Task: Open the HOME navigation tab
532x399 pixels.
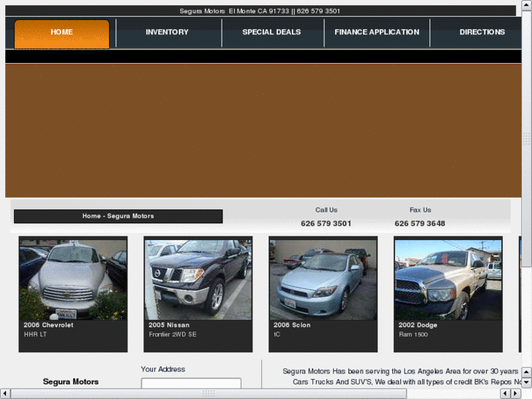Action: [x=61, y=34]
